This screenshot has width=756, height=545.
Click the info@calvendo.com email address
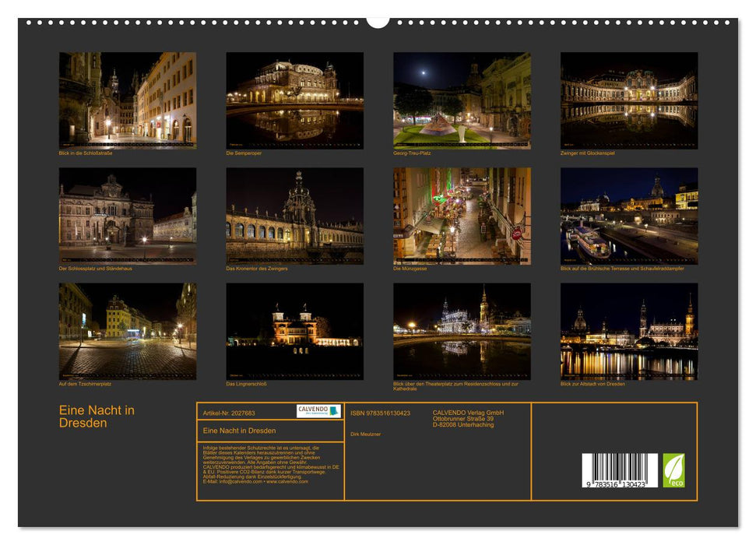click(x=239, y=480)
